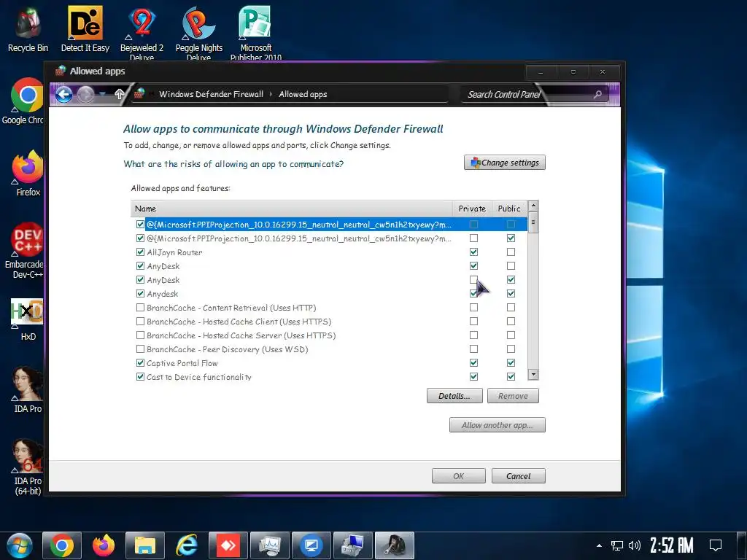Viewport: 747px width, 560px height.
Task: Launch Embarcadero Dev-C++ desktop icon
Action: pyautogui.click(x=24, y=251)
